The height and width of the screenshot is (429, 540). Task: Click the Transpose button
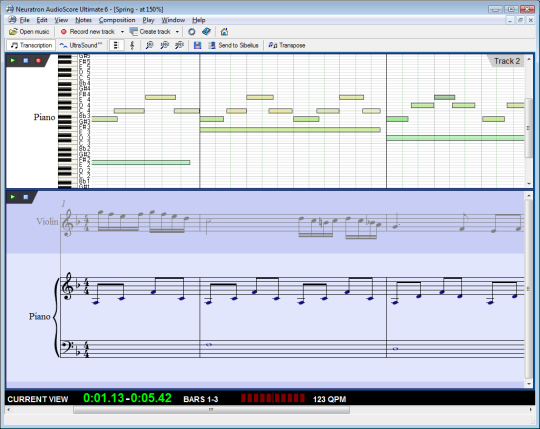coord(287,45)
